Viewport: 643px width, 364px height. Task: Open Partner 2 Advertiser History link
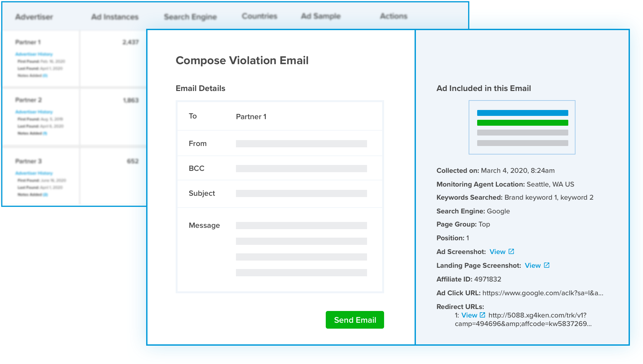click(x=34, y=112)
